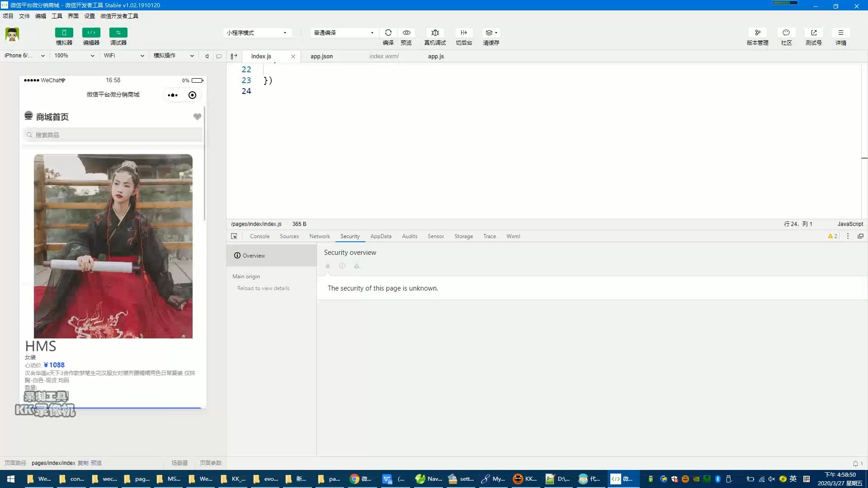Open the 设置 menu
868x488 pixels.
(90, 16)
